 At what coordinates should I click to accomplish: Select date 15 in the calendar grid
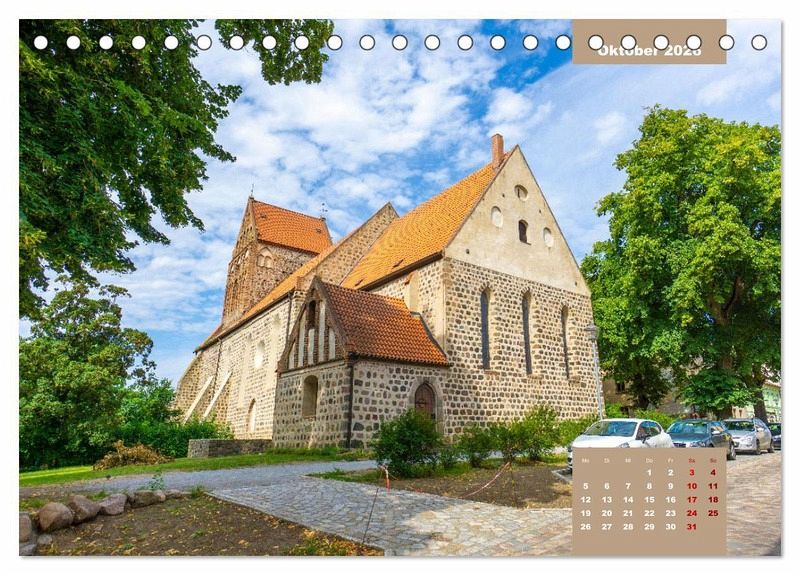pyautogui.click(x=649, y=499)
